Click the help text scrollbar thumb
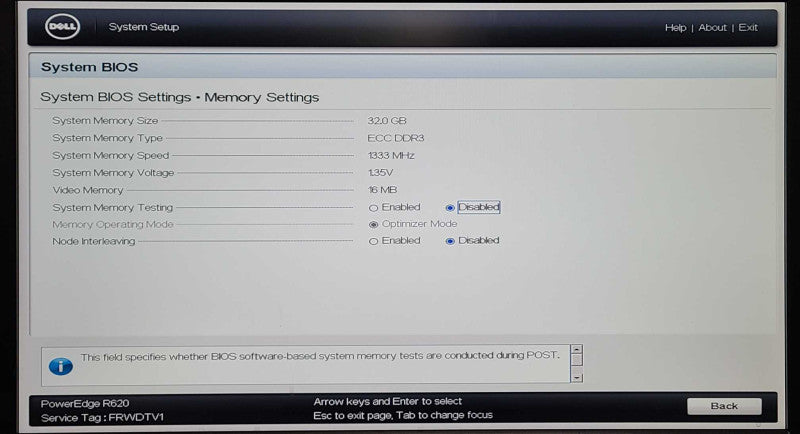This screenshot has width=800, height=434. point(577,360)
